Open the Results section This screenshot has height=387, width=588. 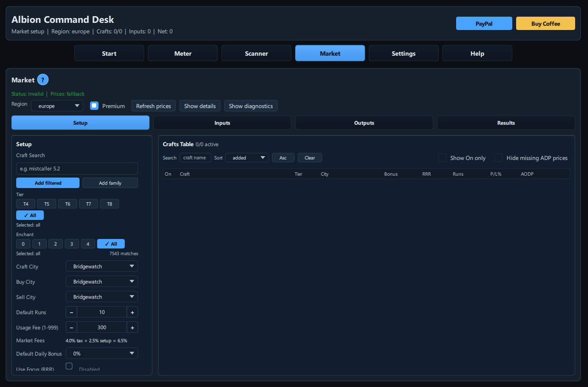(506, 122)
